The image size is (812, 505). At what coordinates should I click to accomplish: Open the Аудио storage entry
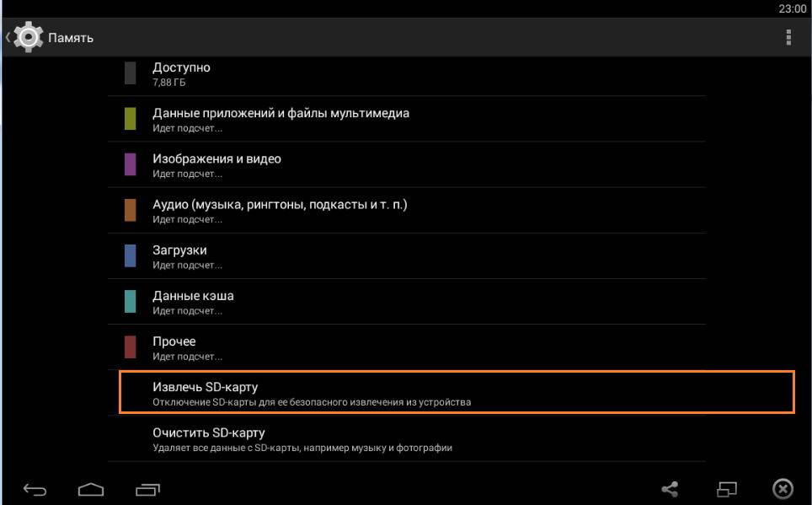pos(407,210)
